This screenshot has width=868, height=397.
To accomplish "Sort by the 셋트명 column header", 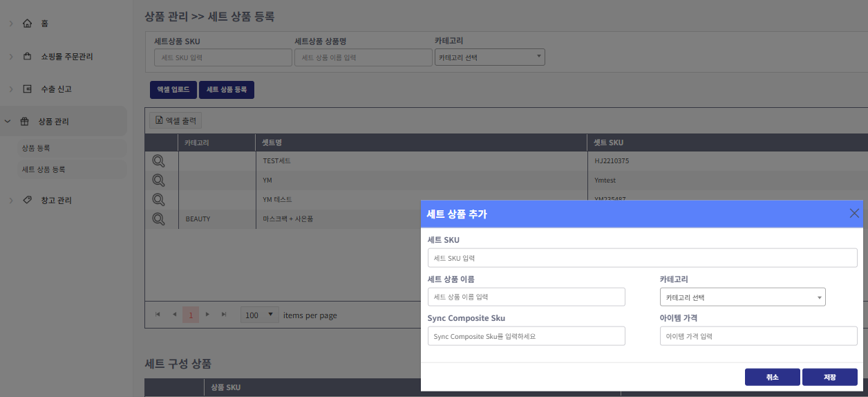I will [x=421, y=142].
